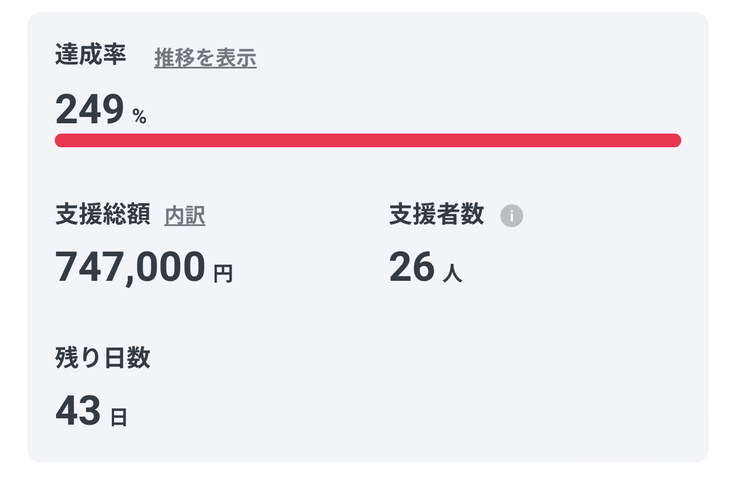This screenshot has width=736, height=496.
Task: Click the 支援者数 heading
Action: pos(436,214)
